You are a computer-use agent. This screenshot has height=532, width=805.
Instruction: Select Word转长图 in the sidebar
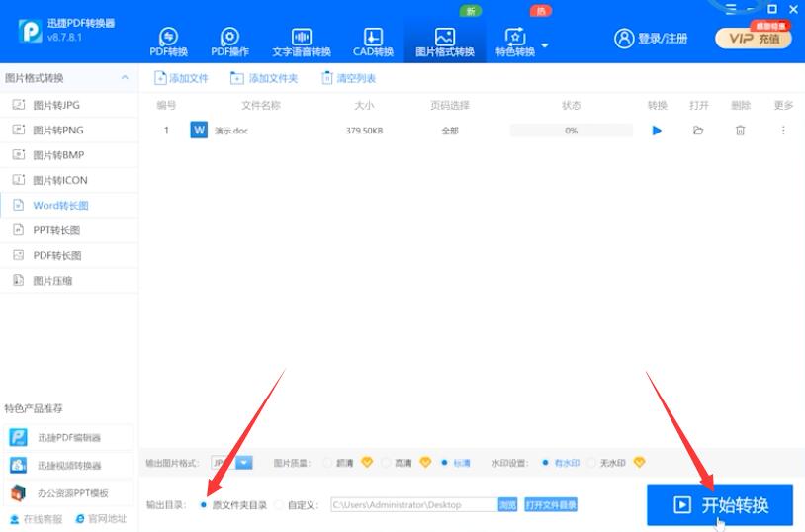click(x=69, y=206)
